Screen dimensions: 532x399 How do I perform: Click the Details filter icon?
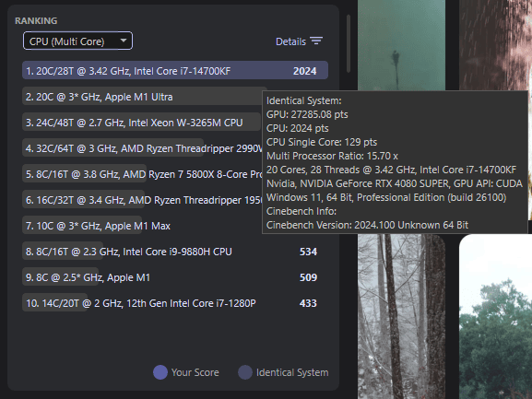point(316,41)
